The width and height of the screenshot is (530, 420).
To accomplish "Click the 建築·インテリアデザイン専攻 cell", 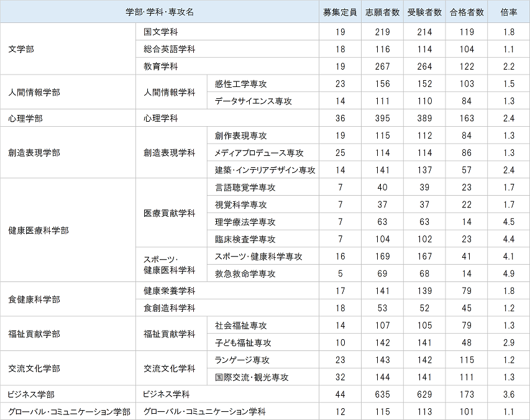I will (x=265, y=170).
